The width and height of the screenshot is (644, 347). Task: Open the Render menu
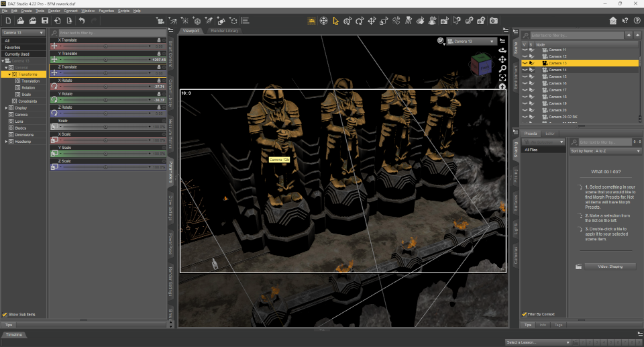pyautogui.click(x=54, y=11)
